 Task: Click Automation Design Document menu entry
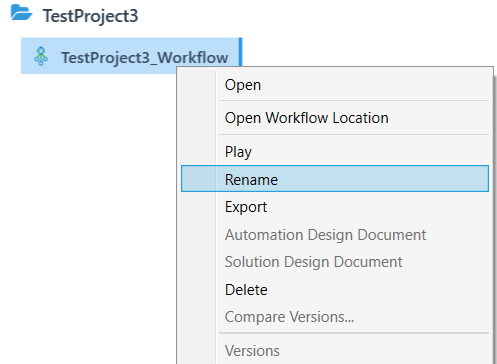[x=335, y=235]
